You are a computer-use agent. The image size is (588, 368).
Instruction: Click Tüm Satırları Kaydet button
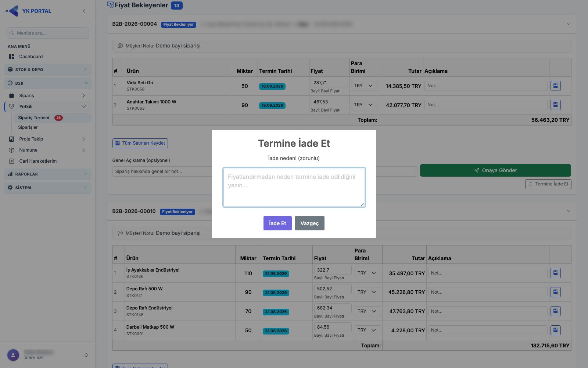tap(140, 143)
